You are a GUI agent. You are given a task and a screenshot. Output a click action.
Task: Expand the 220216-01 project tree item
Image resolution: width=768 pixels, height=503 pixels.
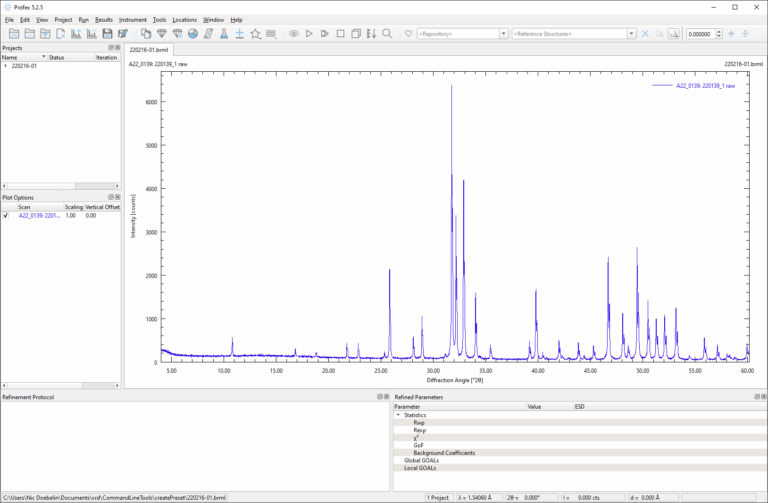(x=5, y=66)
